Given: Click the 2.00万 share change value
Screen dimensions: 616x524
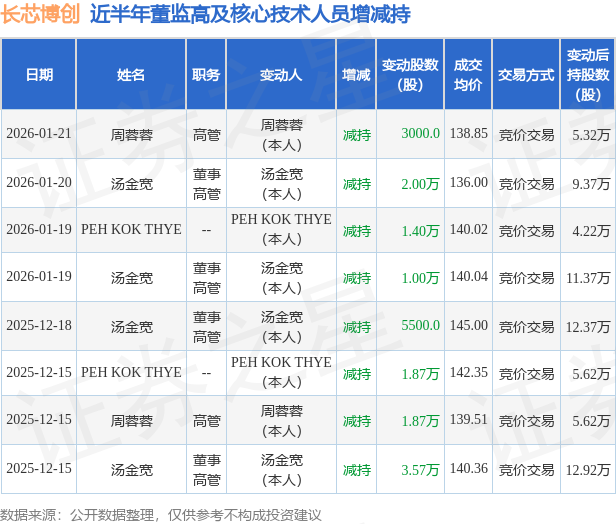Looking at the screenshot, I should (420, 183).
